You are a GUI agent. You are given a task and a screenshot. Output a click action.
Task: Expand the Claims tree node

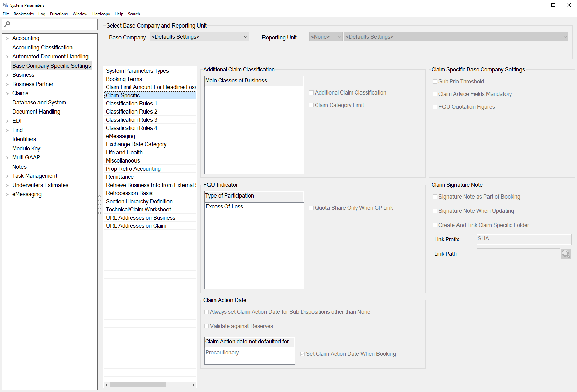[7, 93]
